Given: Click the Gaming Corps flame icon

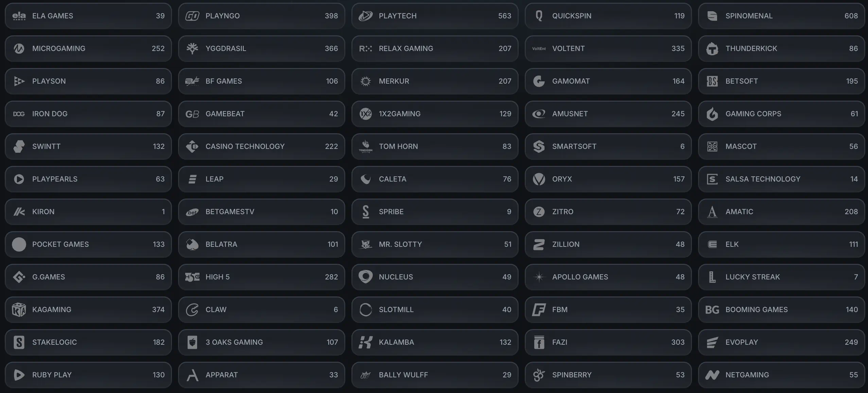Looking at the screenshot, I should (712, 114).
